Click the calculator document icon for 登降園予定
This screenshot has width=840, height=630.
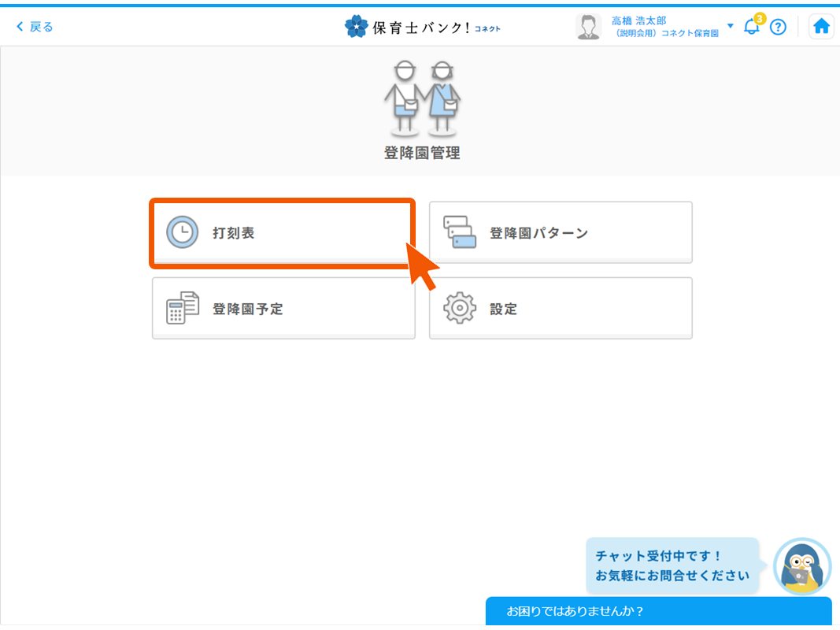[x=182, y=308]
